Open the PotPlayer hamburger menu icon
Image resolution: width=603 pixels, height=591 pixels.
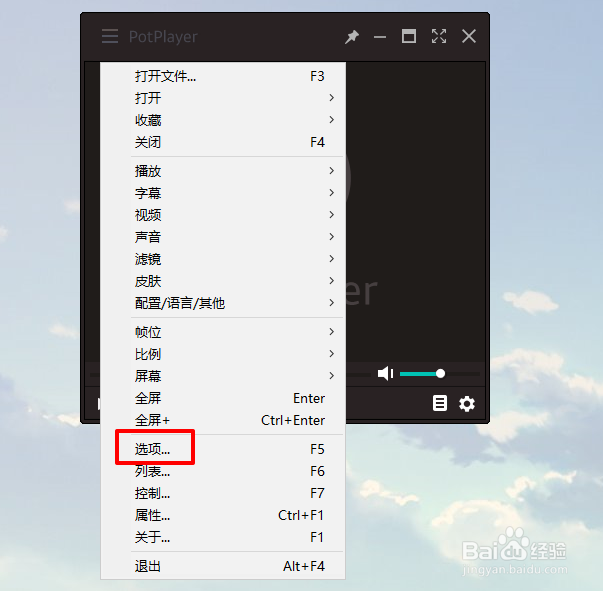(x=110, y=36)
